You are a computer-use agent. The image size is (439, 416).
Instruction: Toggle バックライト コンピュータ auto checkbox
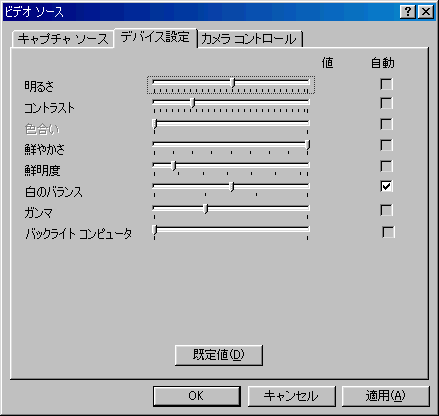388,232
